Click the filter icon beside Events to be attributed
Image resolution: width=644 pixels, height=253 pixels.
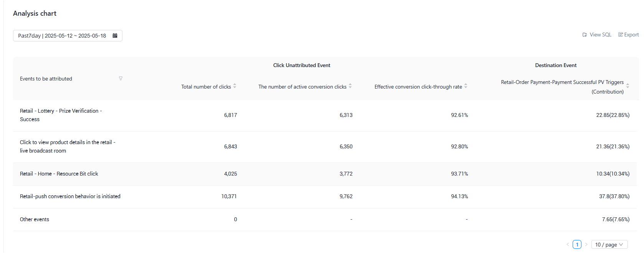121,78
